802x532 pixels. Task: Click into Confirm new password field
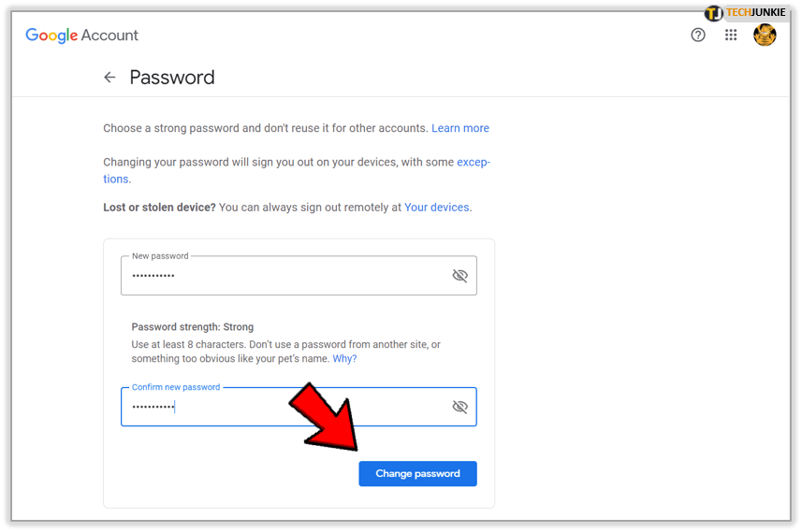coord(281,408)
